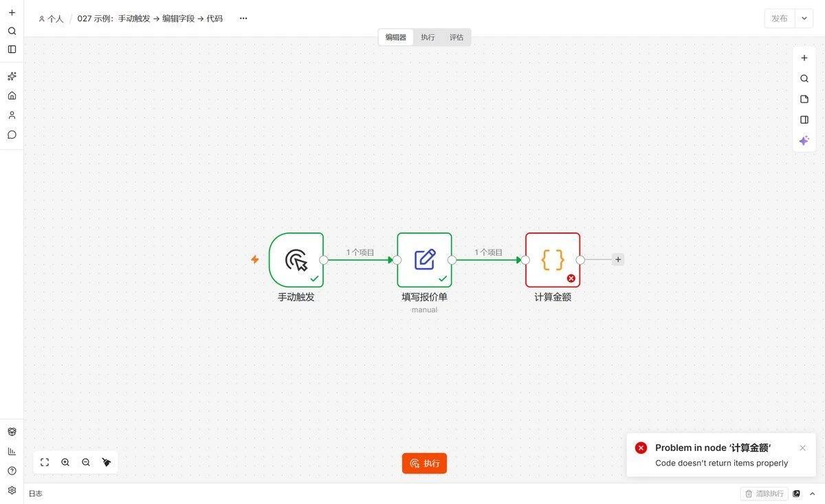The height and width of the screenshot is (504, 825).
Task: Click the first 1 个项目 connection label
Action: click(x=360, y=252)
